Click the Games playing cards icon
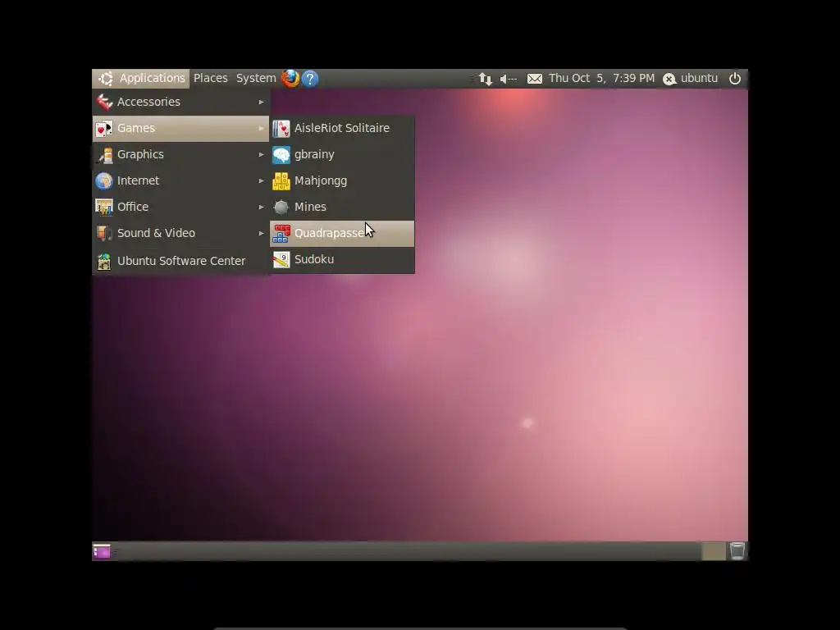This screenshot has height=630, width=840. point(104,129)
